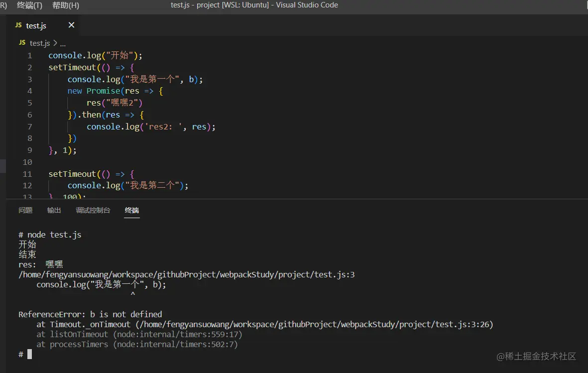
Task: Click the JS icon in the breadcrumb
Action: (22, 43)
